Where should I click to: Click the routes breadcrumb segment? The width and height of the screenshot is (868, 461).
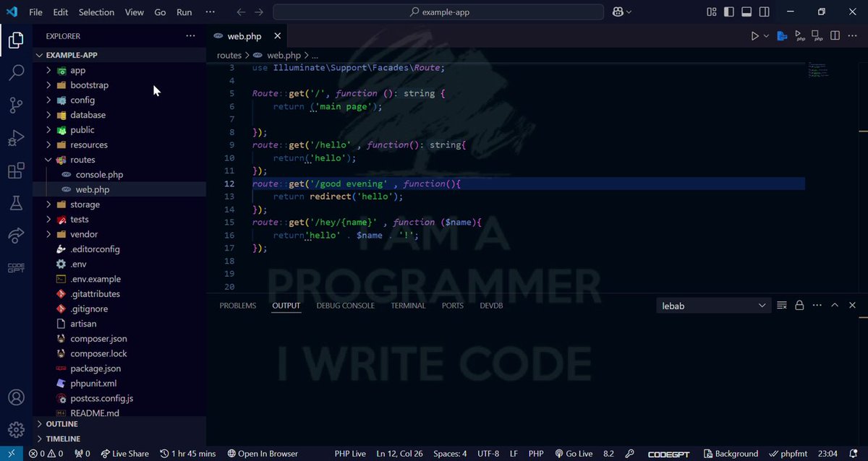[x=229, y=55]
